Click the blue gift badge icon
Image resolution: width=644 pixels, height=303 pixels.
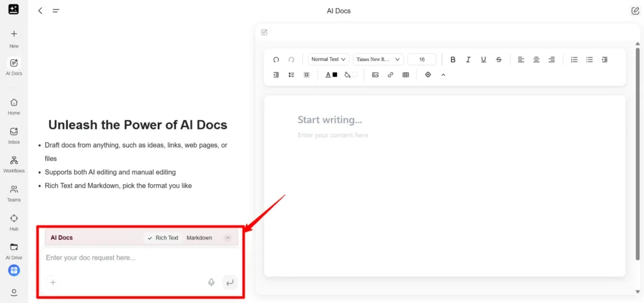14,270
